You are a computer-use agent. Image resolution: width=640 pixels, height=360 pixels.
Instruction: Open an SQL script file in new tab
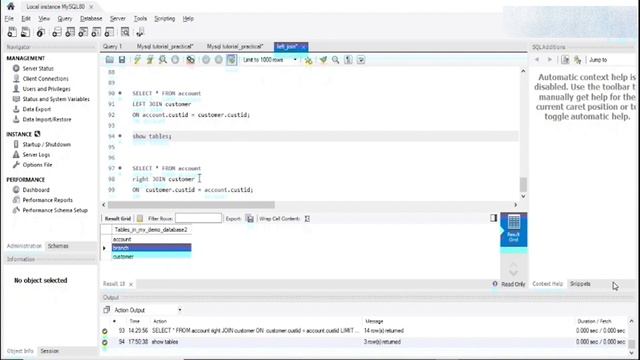coord(25,32)
